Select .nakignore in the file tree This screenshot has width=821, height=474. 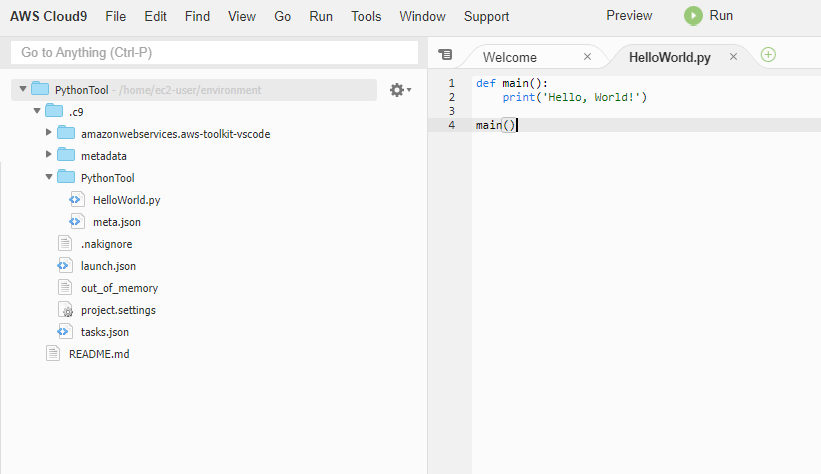pos(106,244)
